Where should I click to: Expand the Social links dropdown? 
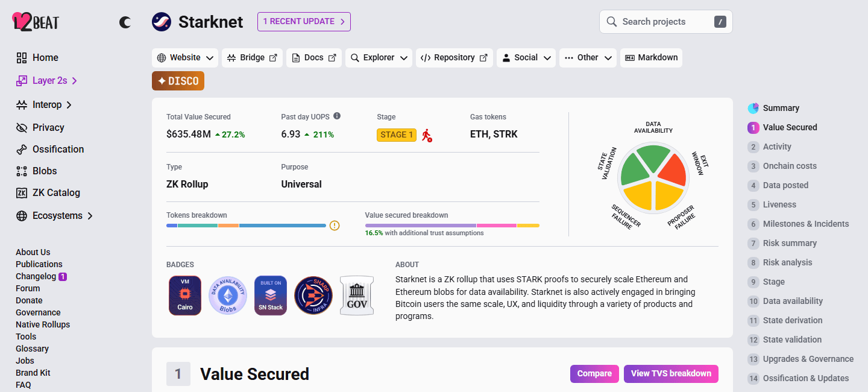(527, 58)
